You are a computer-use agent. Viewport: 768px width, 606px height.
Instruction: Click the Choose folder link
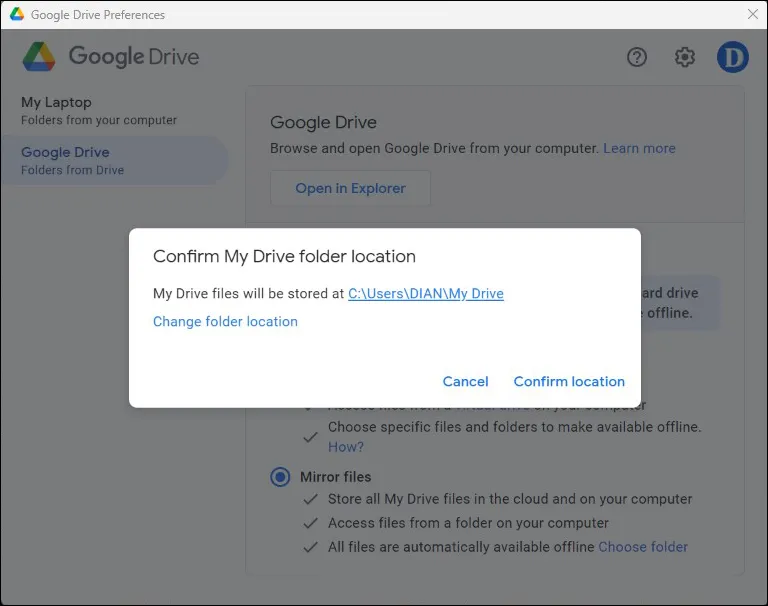tap(643, 547)
